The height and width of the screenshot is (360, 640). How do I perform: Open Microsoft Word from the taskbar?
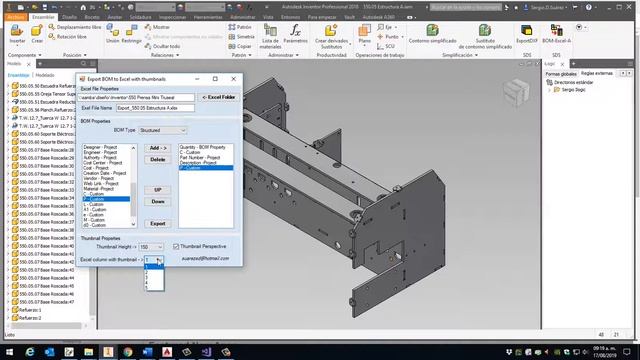(x=147, y=352)
